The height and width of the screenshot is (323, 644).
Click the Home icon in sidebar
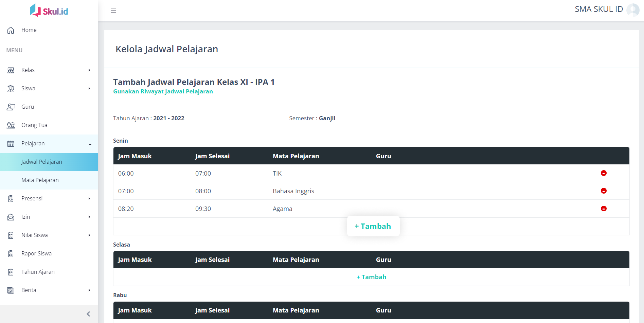coord(11,30)
